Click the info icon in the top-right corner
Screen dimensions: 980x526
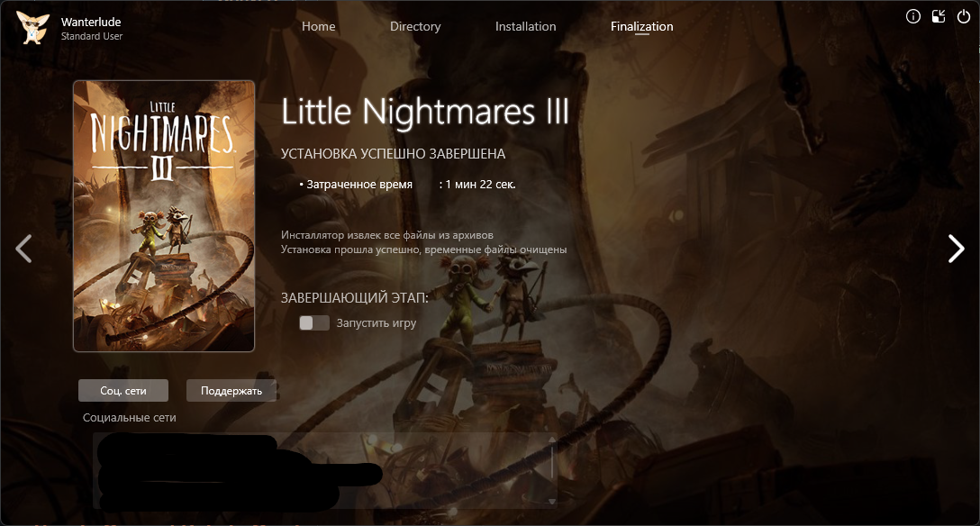tap(913, 16)
